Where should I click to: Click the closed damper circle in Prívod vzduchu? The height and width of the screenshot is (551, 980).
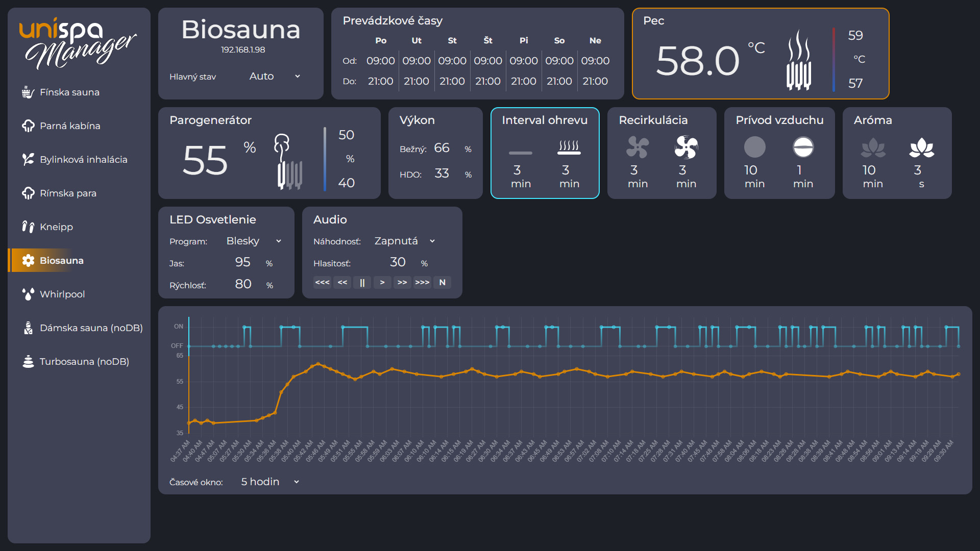[754, 147]
